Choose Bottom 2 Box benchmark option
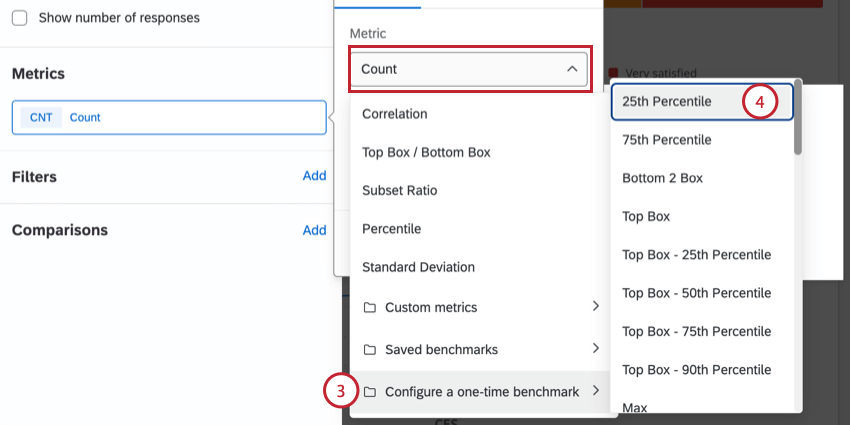This screenshot has width=850, height=425. tap(662, 178)
